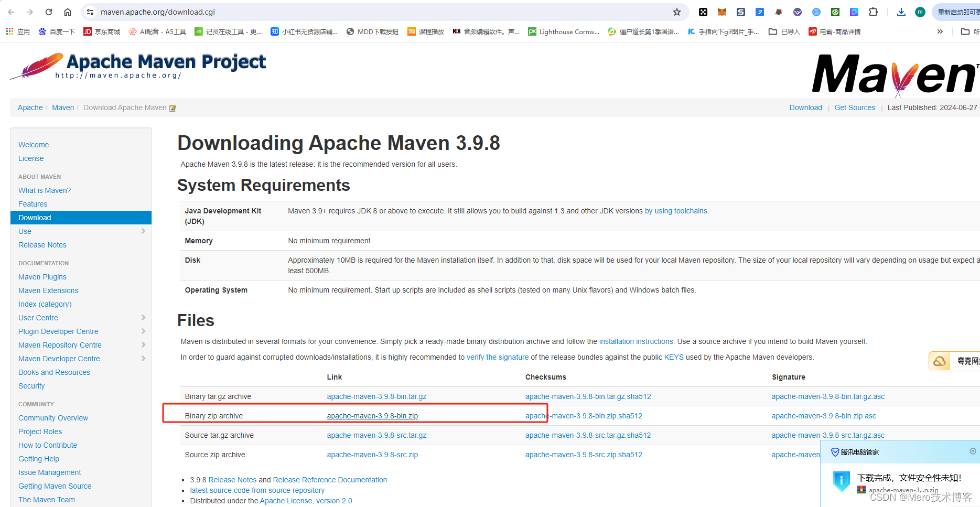This screenshot has height=507, width=980.
Task: Download apache-maven-3.9.8-bin.tar.gz
Action: coord(376,396)
